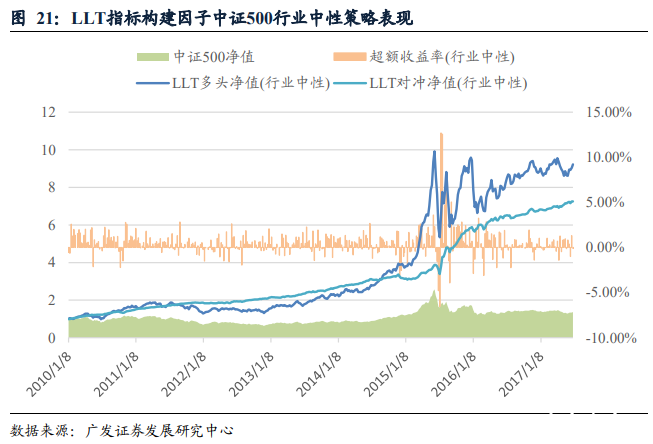653x444 pixels.
Task: Click legend label 'LLT多头净值(行业中性)'
Action: click(251, 83)
